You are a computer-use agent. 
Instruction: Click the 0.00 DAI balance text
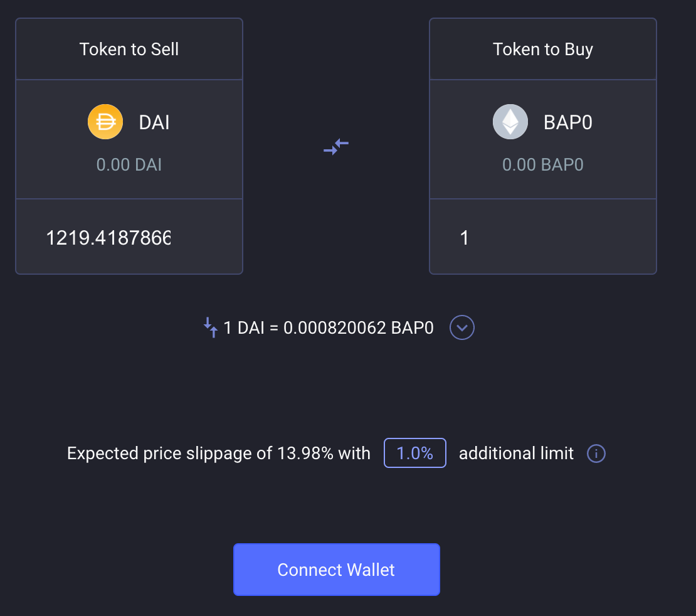tap(129, 165)
